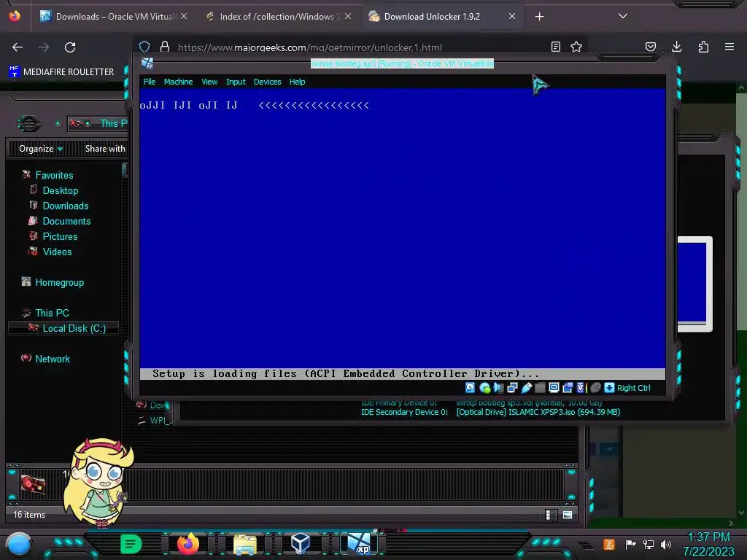Click the VirtualBox VM window title icon
The height and width of the screenshot is (560, 747).
pyautogui.click(x=147, y=63)
